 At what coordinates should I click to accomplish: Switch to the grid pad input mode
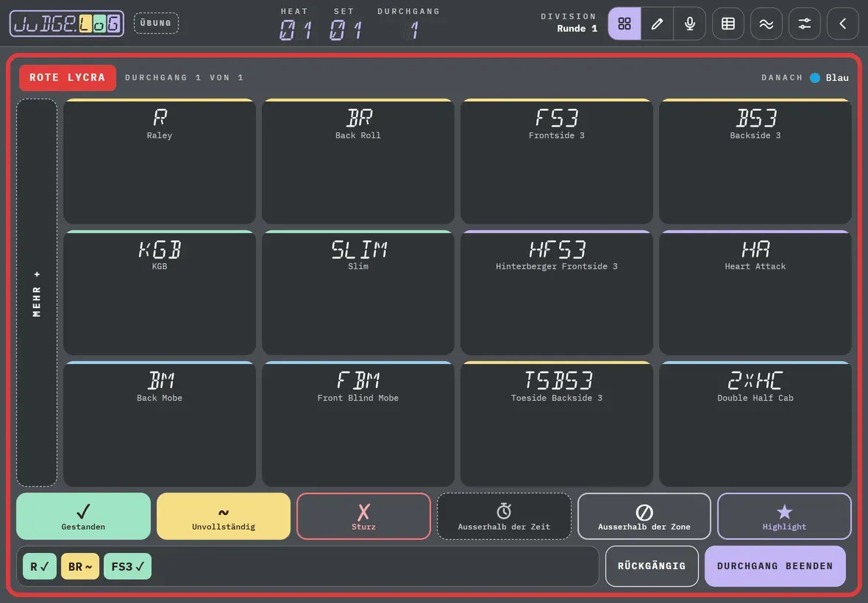click(625, 24)
